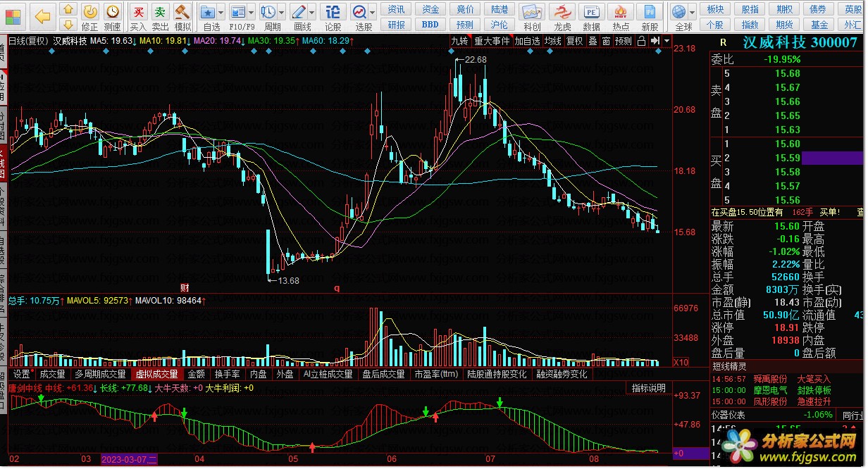Go back with the yellow arrow
The width and height of the screenshot is (868, 469).
43,15
